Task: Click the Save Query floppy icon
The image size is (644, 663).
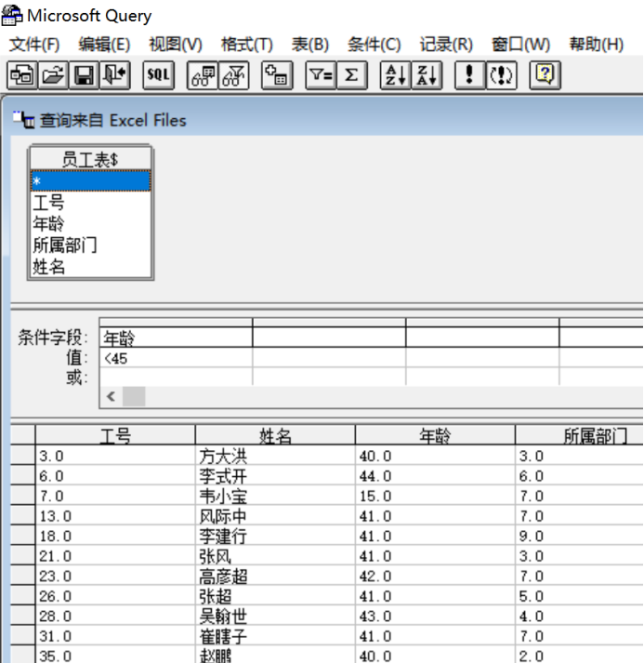Action: pyautogui.click(x=84, y=75)
